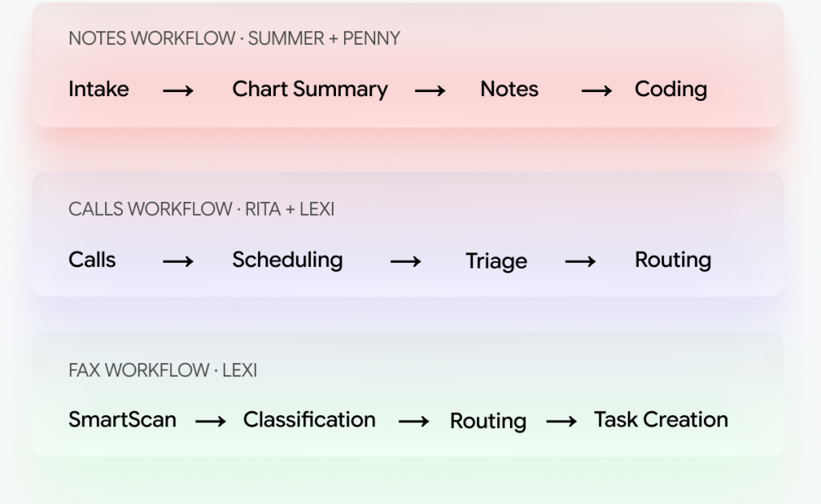Select the Classification step
This screenshot has width=821, height=504.
(309, 419)
